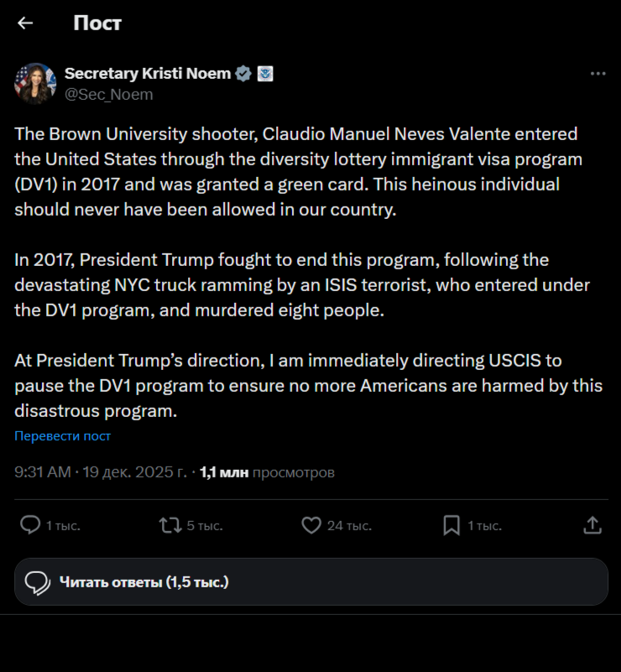Go back using the left arrow
The image size is (621, 672).
(x=25, y=23)
